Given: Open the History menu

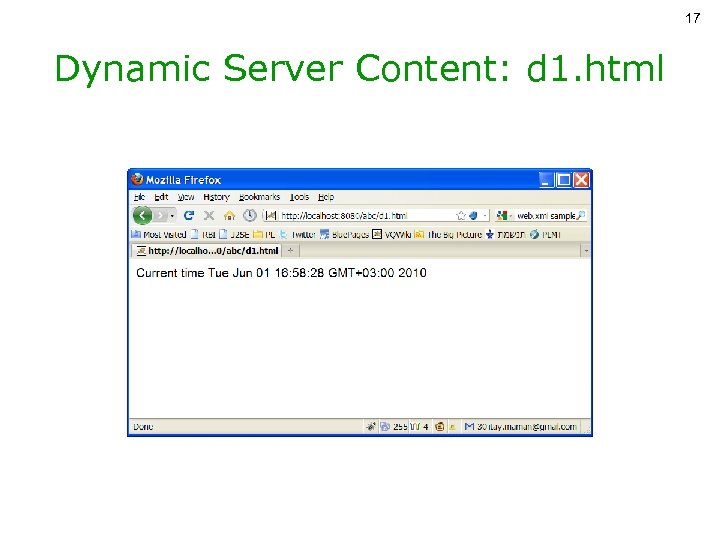Looking at the screenshot, I should pyautogui.click(x=216, y=197).
